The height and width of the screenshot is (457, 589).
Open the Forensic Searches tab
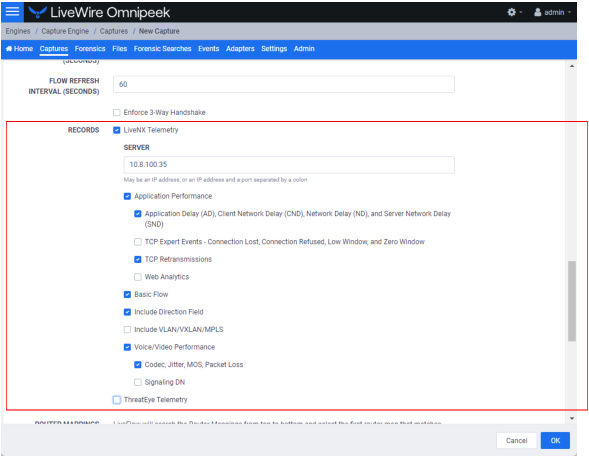(162, 49)
